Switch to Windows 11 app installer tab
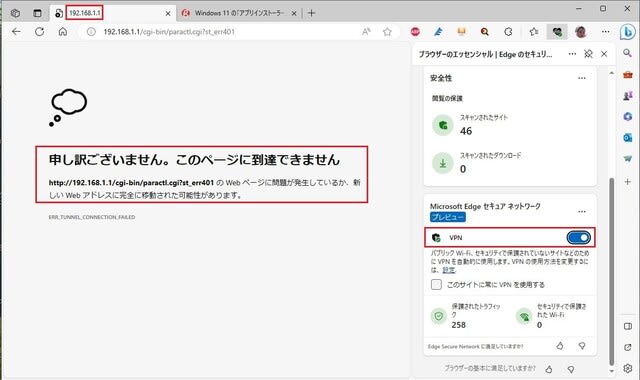This screenshot has height=380, width=640. tap(239, 13)
